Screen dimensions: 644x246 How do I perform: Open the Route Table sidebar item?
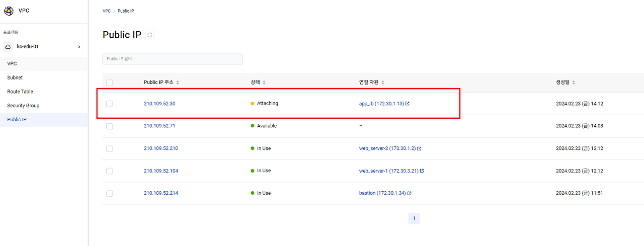pyautogui.click(x=44, y=92)
